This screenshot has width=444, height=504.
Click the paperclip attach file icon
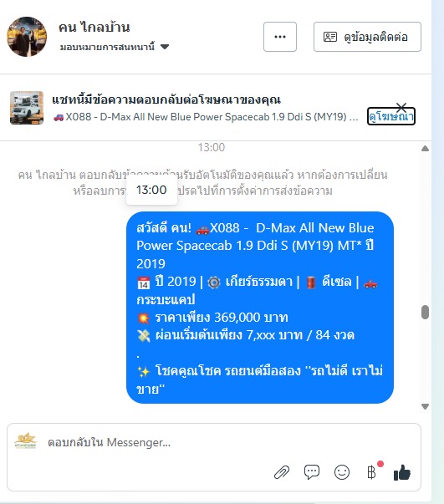pos(282,472)
